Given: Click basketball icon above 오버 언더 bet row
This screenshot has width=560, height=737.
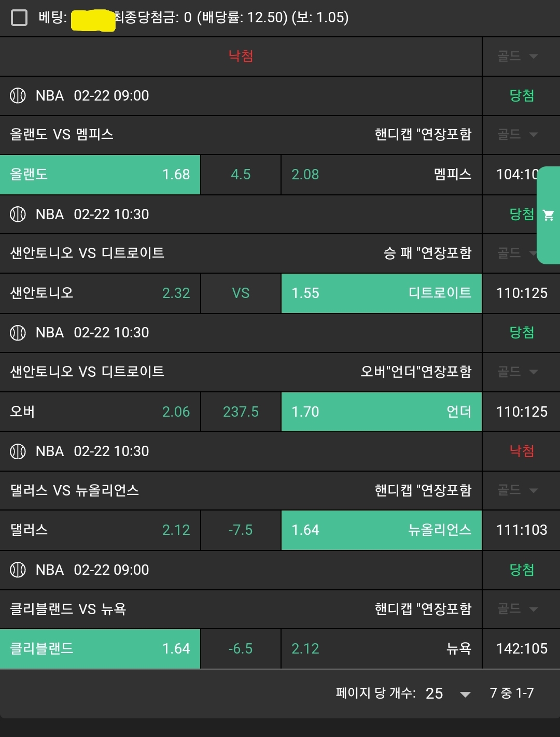Looking at the screenshot, I should [18, 332].
